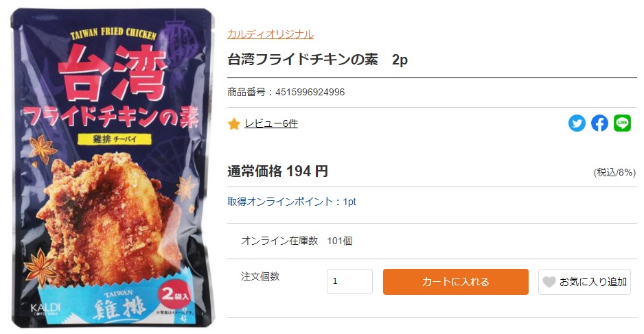Viewport: 644px width, 334px height.
Task: Share product via green LINE icon
Action: [x=622, y=123]
